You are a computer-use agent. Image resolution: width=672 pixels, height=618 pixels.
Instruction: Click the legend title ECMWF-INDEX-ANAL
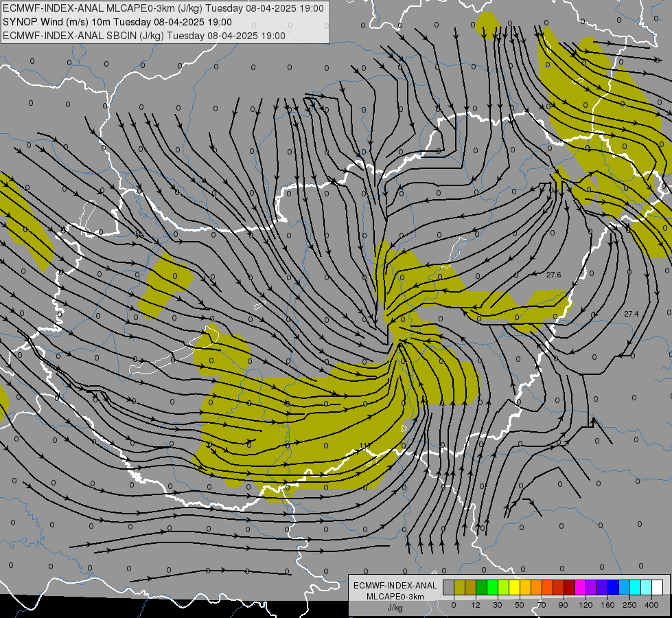(395, 586)
